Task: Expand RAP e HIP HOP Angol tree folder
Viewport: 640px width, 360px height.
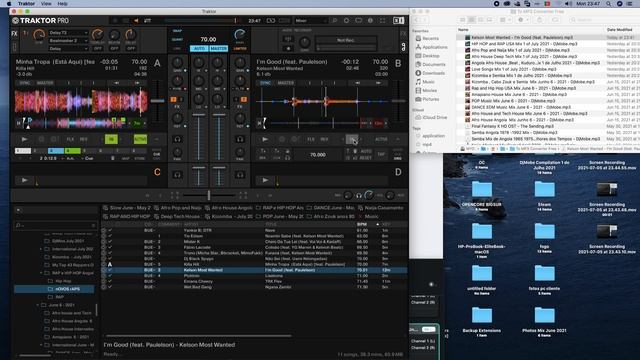Action: pyautogui.click(x=41, y=273)
